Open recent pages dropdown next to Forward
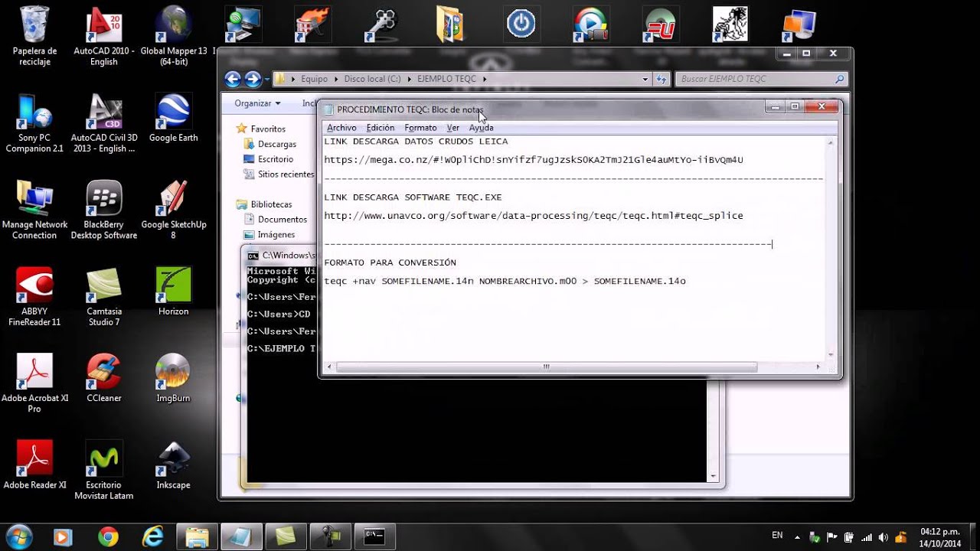 point(266,80)
